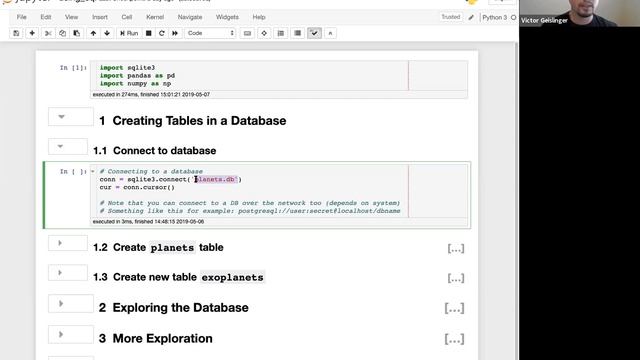Click the Exploring the Database heading text
The image size is (640, 360).
tap(180, 308)
